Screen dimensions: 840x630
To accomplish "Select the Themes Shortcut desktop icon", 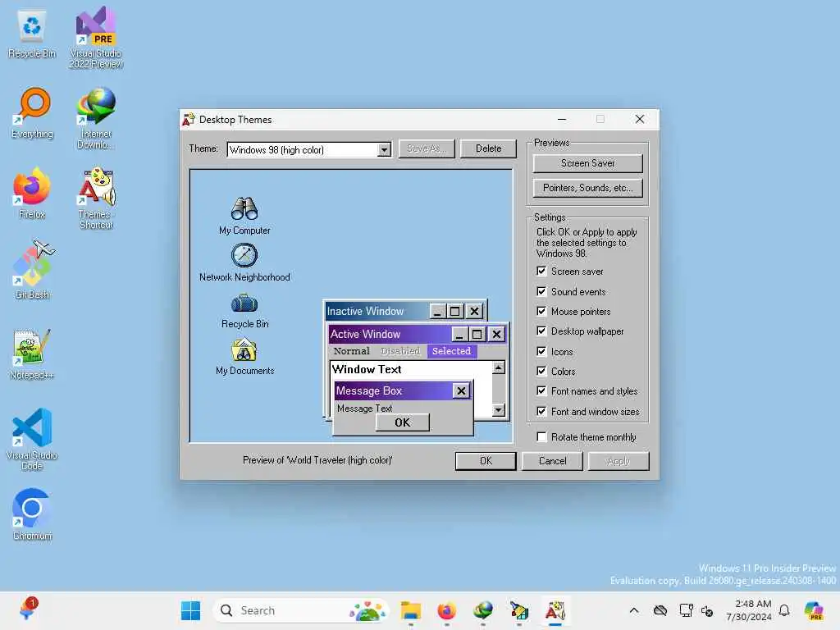I will click(x=97, y=199).
